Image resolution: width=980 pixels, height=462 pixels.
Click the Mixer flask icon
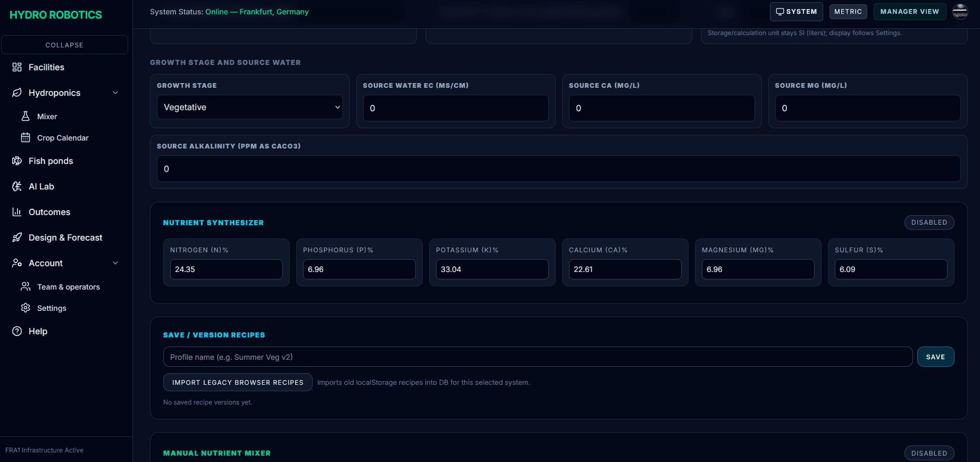pyautogui.click(x=26, y=116)
